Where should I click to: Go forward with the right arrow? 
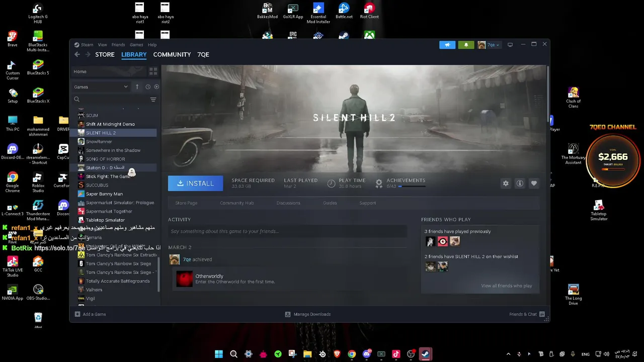[88, 54]
